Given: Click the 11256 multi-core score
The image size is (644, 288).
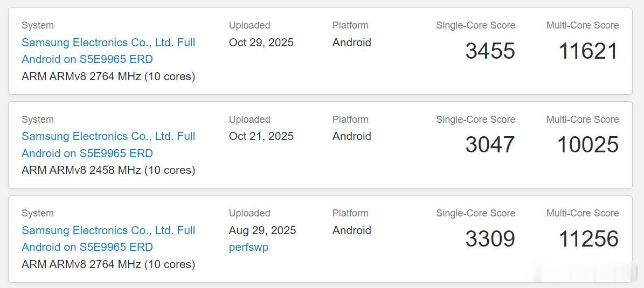Looking at the screenshot, I should [x=588, y=239].
